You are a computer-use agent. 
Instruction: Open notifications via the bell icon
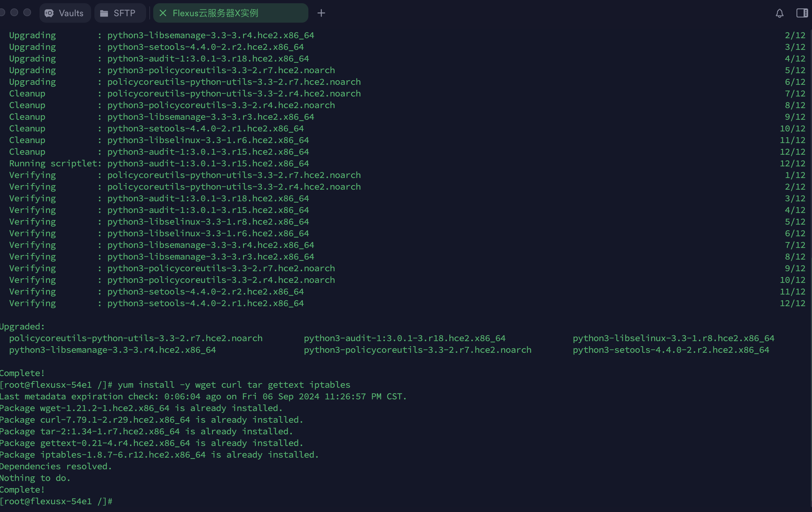tap(779, 13)
